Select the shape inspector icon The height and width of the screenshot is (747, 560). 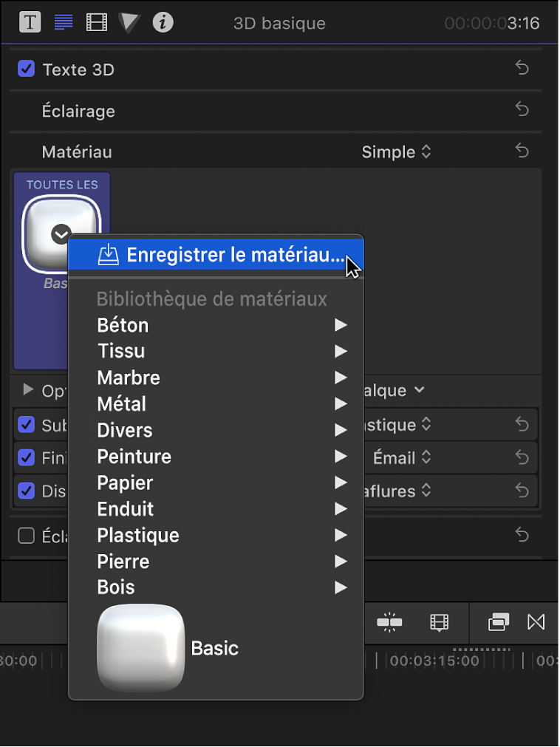pos(129,22)
